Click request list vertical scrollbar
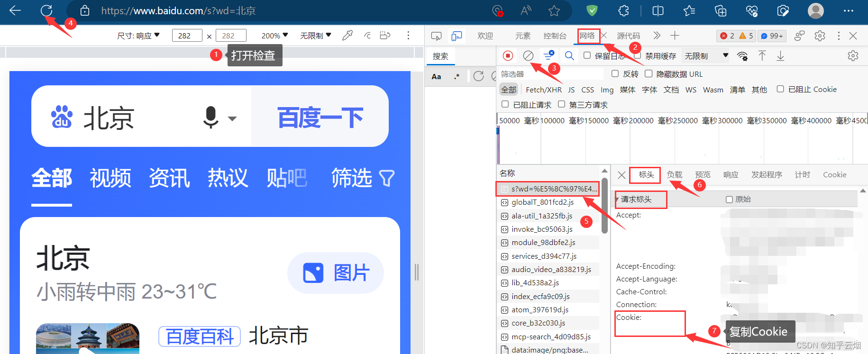This screenshot has height=354, width=868. (604, 206)
